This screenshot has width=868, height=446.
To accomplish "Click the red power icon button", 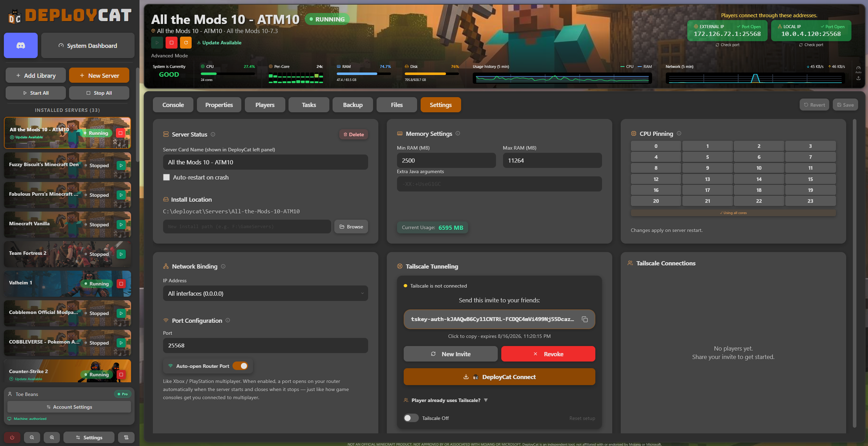I will [x=12, y=437].
